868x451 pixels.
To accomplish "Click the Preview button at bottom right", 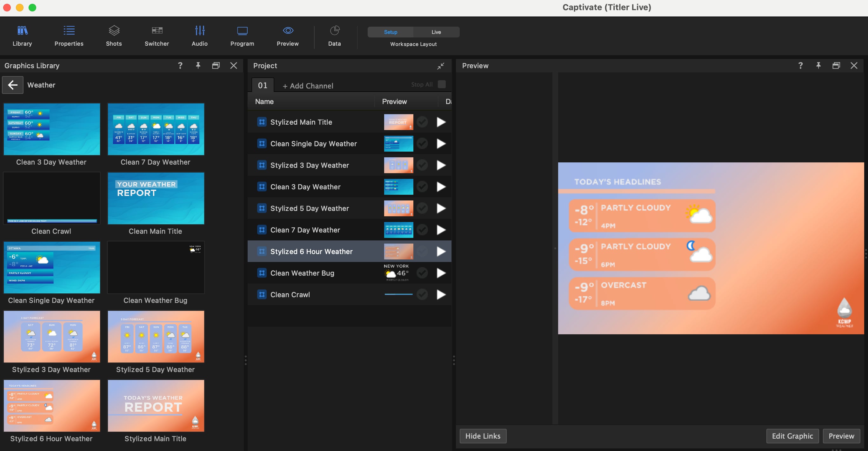I will coord(841,436).
